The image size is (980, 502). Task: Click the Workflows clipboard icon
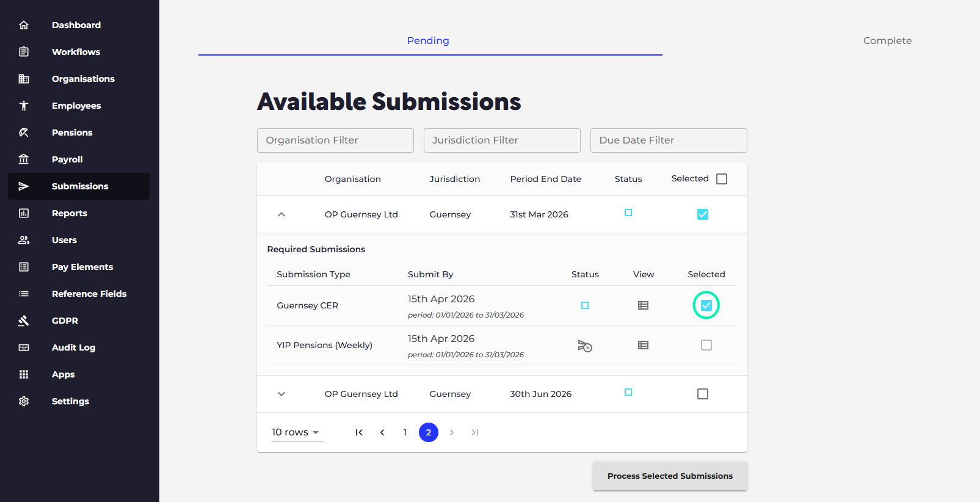tap(24, 52)
